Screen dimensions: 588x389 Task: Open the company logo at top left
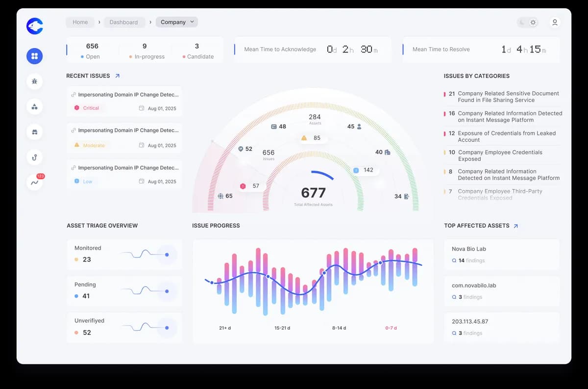[x=34, y=26]
